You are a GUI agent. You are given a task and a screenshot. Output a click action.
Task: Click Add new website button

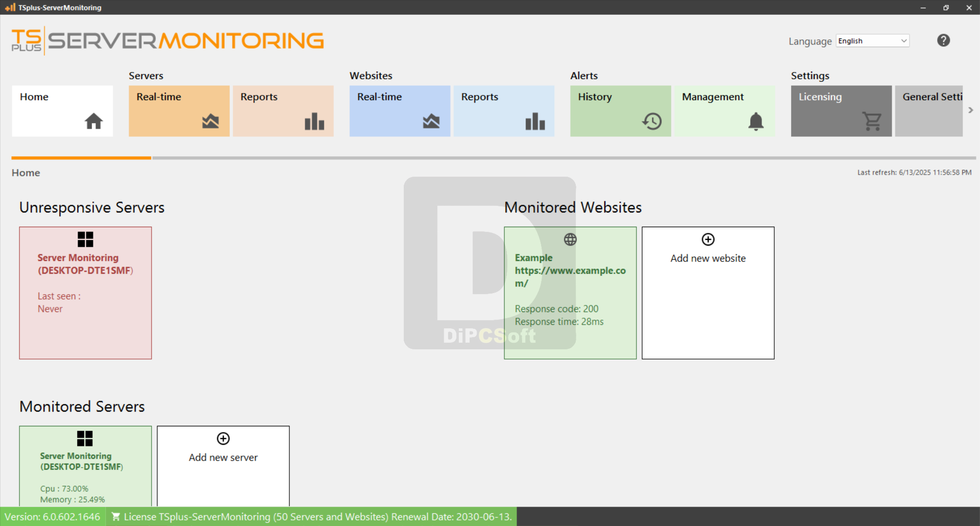tap(708, 293)
